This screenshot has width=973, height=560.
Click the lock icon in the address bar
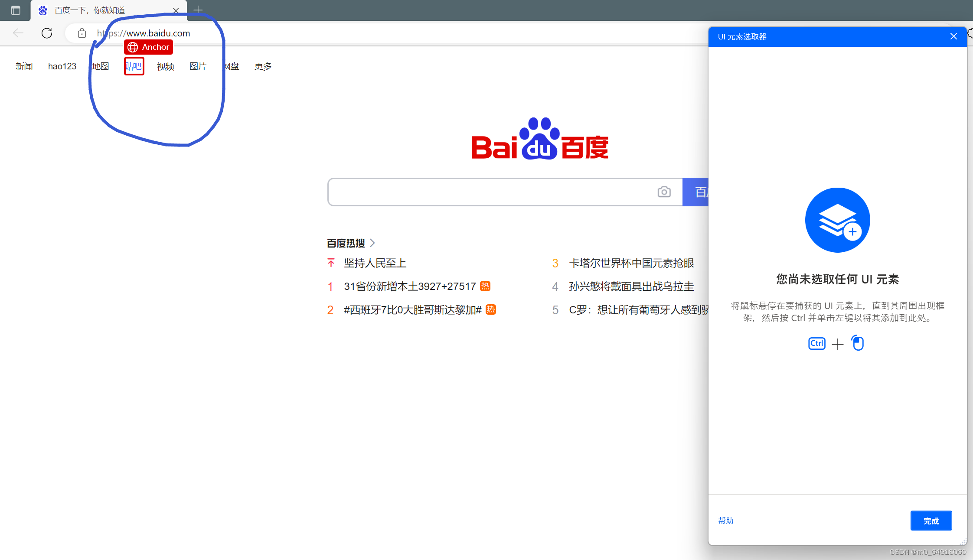point(82,33)
